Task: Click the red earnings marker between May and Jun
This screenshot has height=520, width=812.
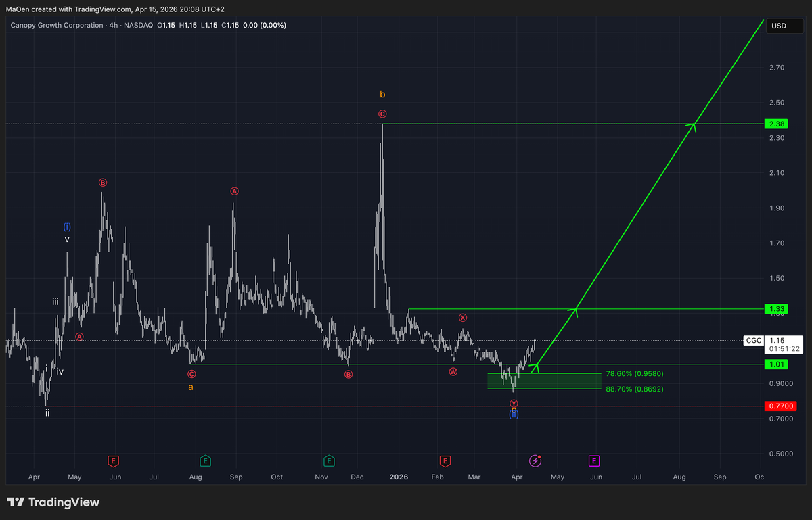Action: (x=114, y=460)
